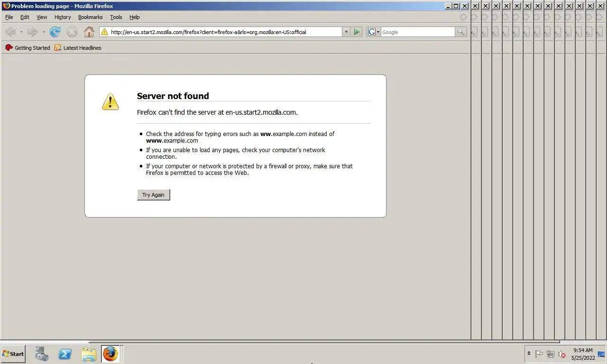Image resolution: width=607 pixels, height=364 pixels.
Task: Click the warning icon in the address bar
Action: click(104, 32)
